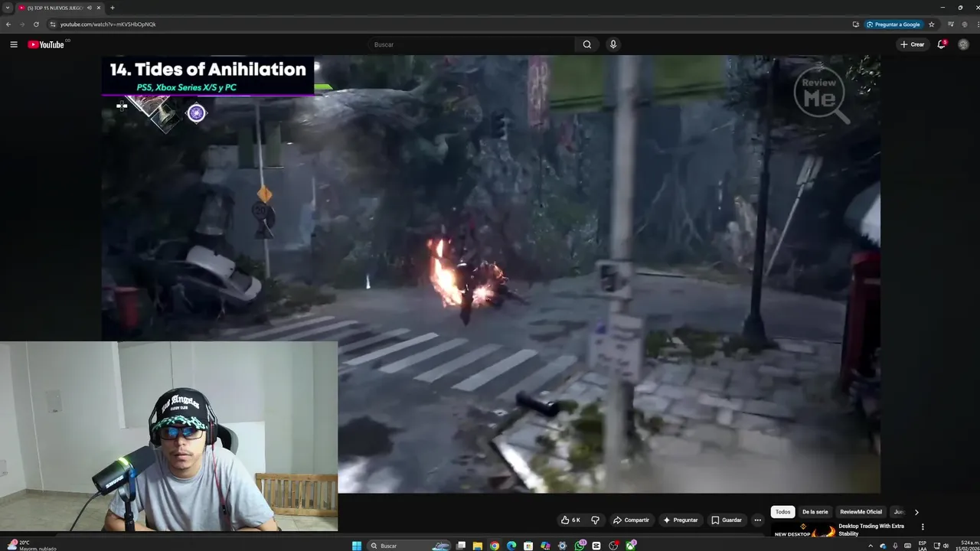Open a new browser tab with plus
The width and height of the screenshot is (980, 551).
pyautogui.click(x=113, y=8)
